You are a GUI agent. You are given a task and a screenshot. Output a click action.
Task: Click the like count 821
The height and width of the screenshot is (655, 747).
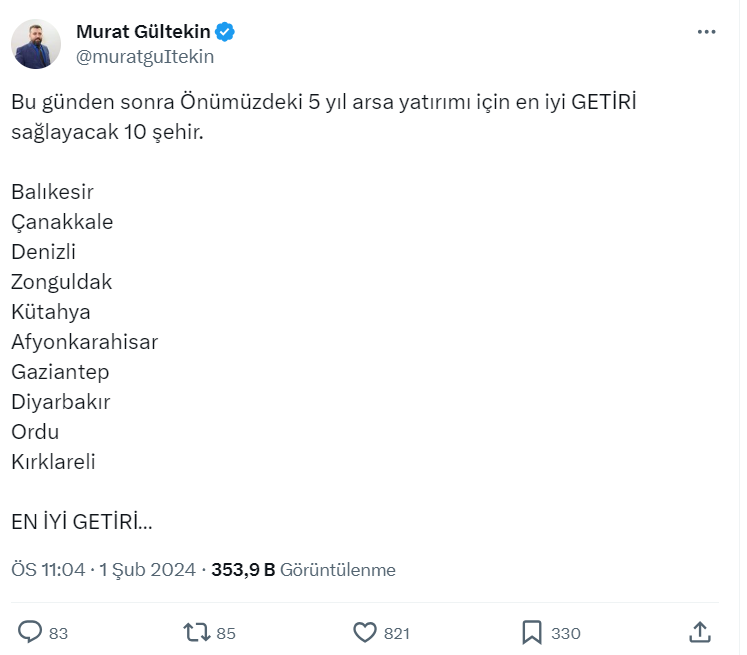coord(397,633)
